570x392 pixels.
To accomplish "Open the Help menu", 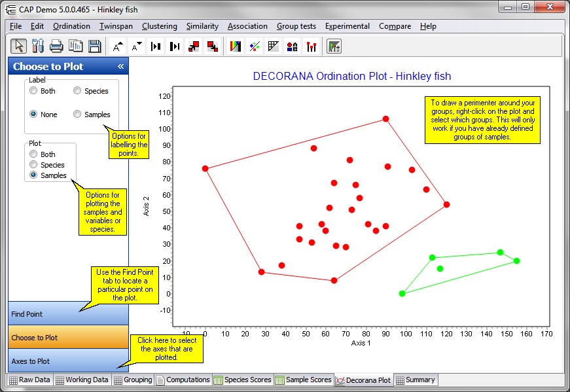I will tap(428, 26).
